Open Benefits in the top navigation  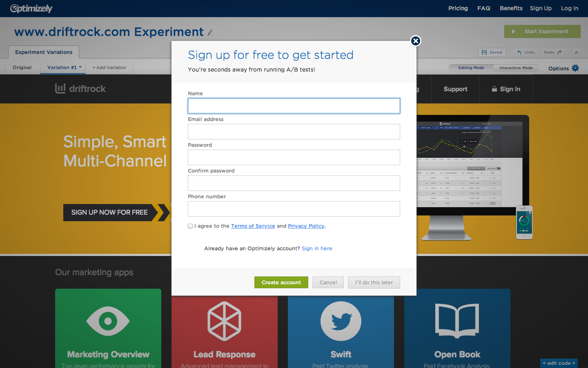point(511,8)
